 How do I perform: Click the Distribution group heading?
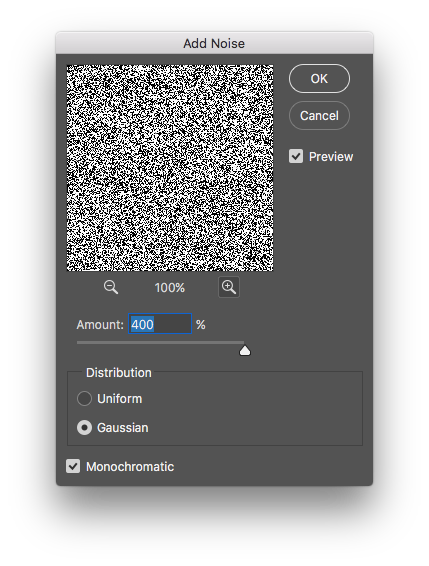(119, 373)
